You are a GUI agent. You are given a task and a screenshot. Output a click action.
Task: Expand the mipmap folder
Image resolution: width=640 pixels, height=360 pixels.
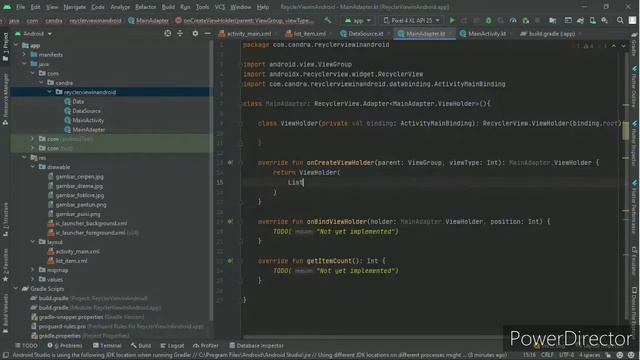coord(33,270)
